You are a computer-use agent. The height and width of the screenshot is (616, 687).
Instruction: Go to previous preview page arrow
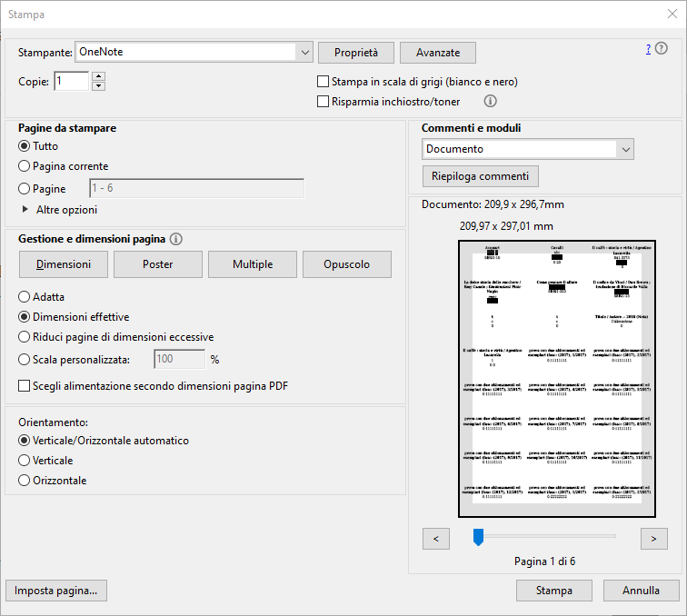[x=436, y=539]
